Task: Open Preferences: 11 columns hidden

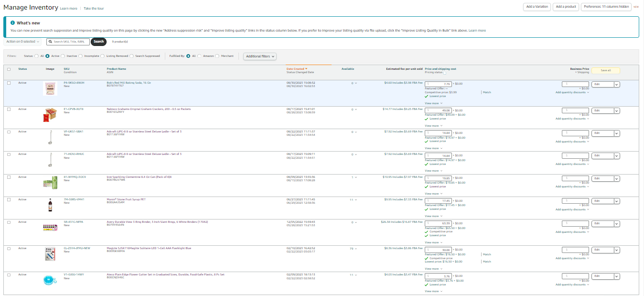Action: click(x=606, y=7)
